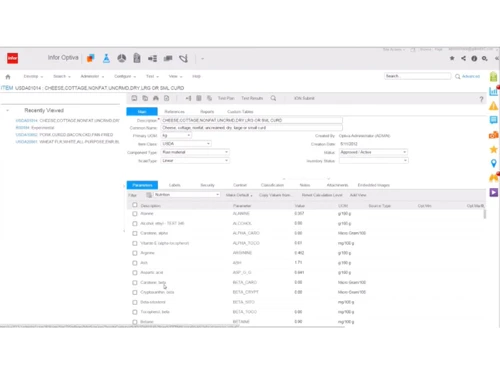The height and width of the screenshot is (375, 500).
Task: Switch to the References tab
Action: point(175,112)
